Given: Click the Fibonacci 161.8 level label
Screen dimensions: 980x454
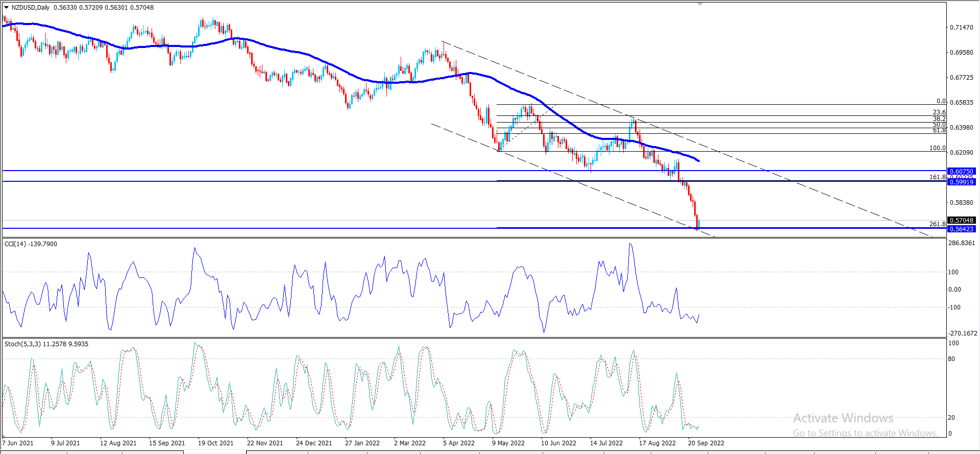Looking at the screenshot, I should coord(937,177).
